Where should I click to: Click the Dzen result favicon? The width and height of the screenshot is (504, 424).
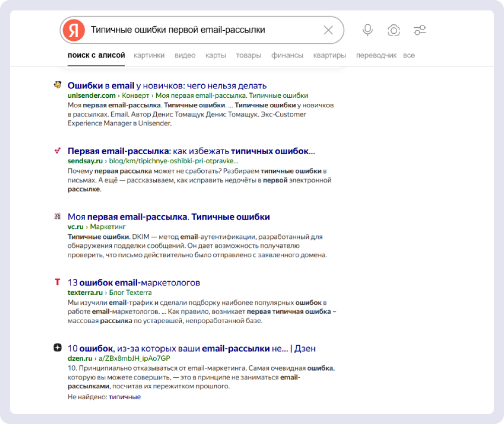(x=57, y=348)
